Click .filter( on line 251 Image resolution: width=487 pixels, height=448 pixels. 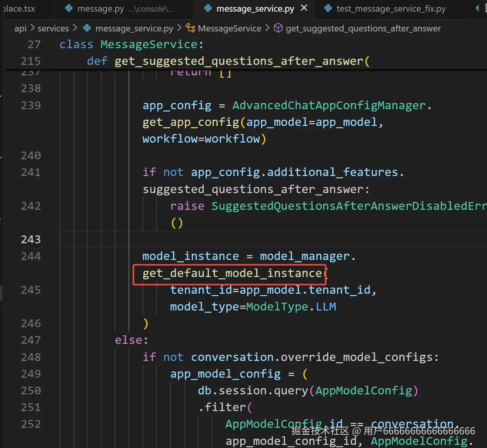click(x=225, y=407)
